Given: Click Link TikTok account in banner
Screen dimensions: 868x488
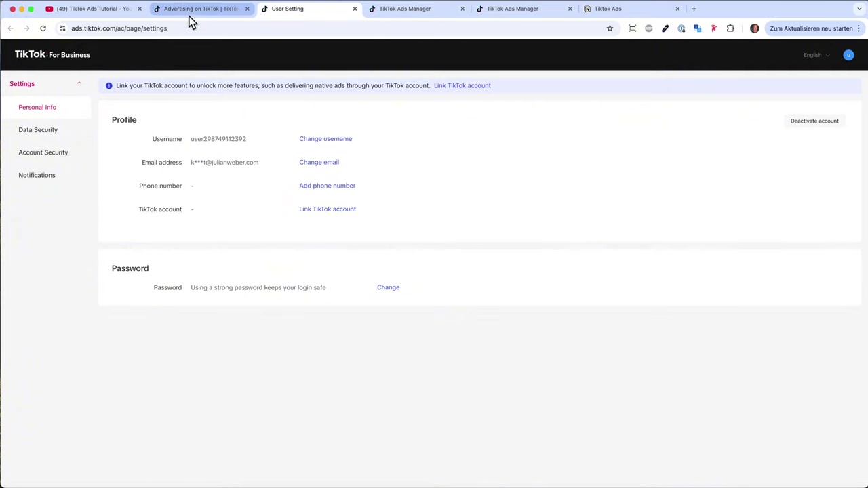Looking at the screenshot, I should point(462,86).
